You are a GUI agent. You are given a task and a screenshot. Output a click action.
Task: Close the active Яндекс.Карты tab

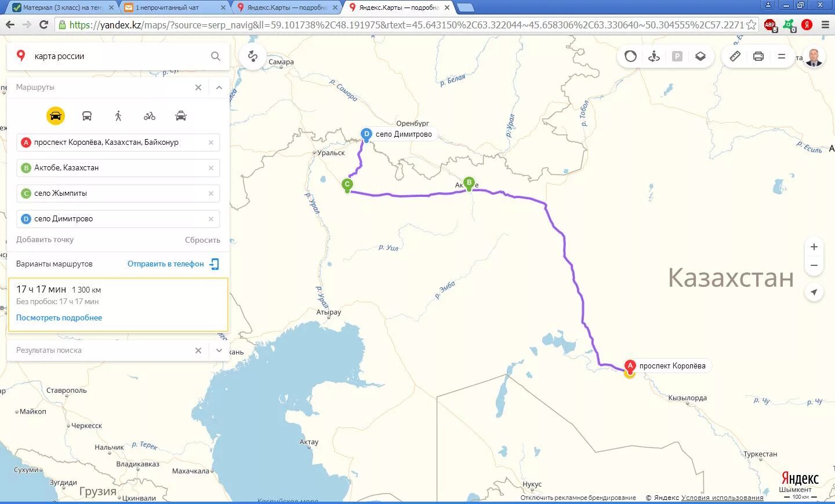click(447, 8)
